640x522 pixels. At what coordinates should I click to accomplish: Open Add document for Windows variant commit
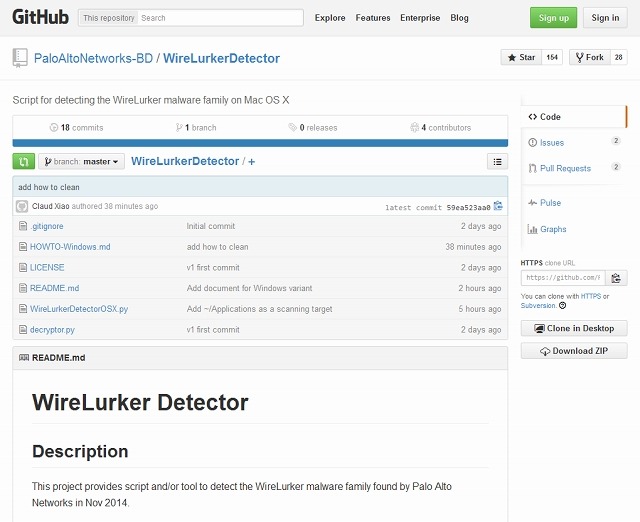point(249,288)
